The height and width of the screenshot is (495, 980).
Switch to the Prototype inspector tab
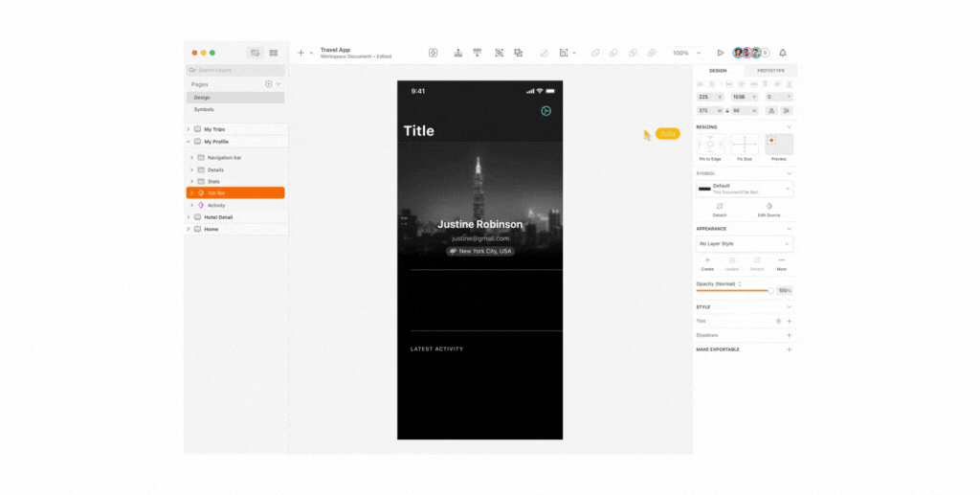tap(770, 71)
